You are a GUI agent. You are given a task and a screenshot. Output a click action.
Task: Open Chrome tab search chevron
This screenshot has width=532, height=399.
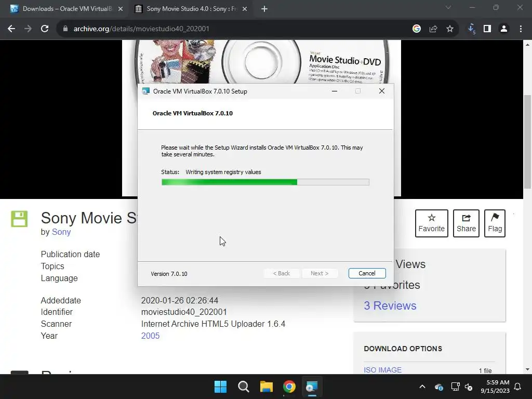click(x=448, y=7)
